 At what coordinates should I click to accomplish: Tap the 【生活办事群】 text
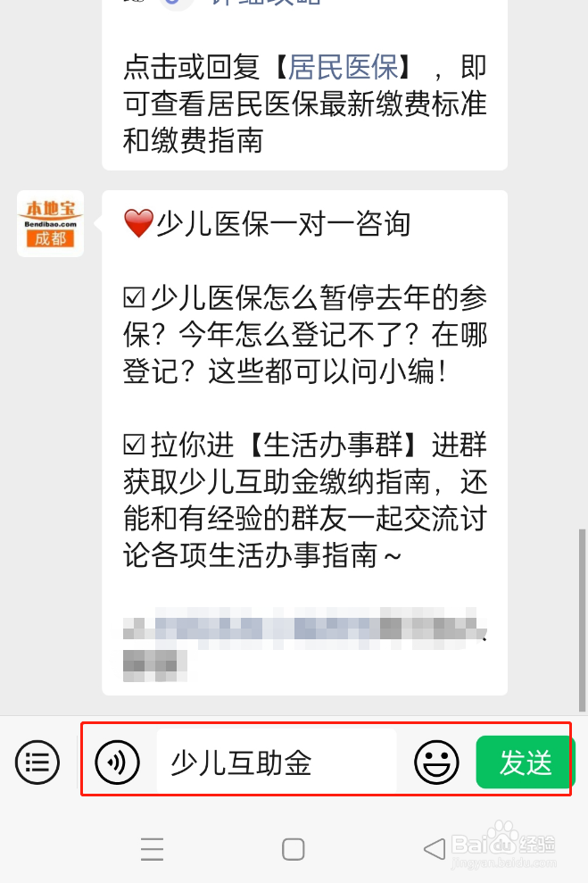333,445
